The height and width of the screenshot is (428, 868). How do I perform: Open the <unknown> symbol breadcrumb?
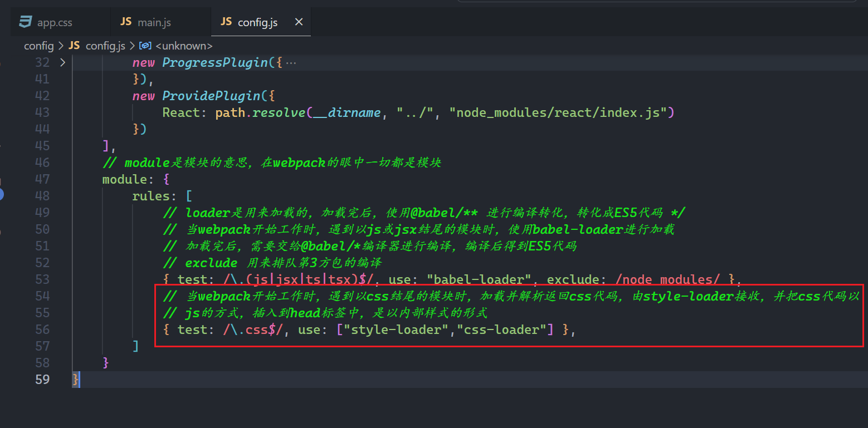tap(184, 46)
